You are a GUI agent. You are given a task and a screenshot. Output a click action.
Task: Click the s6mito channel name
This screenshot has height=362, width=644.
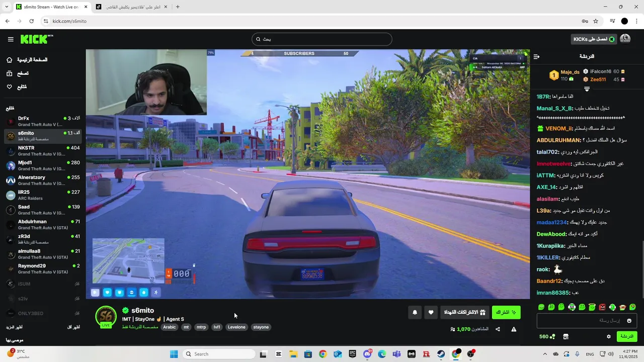(142, 311)
